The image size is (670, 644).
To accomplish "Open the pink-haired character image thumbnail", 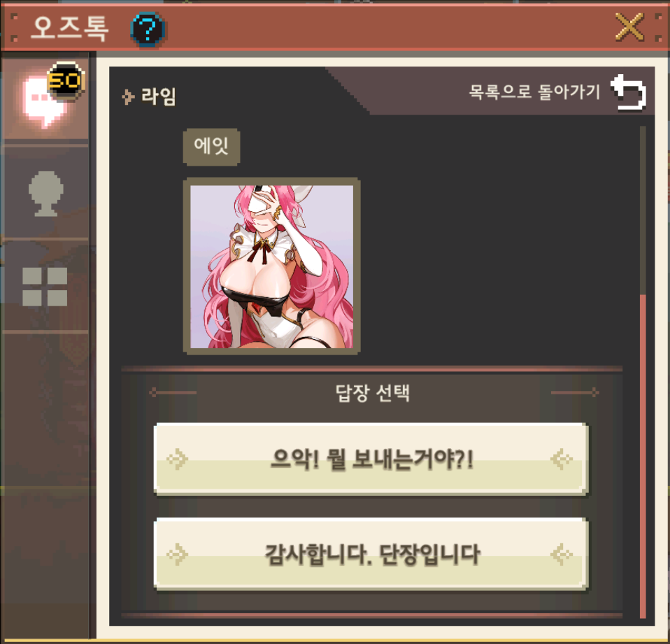I will [272, 266].
